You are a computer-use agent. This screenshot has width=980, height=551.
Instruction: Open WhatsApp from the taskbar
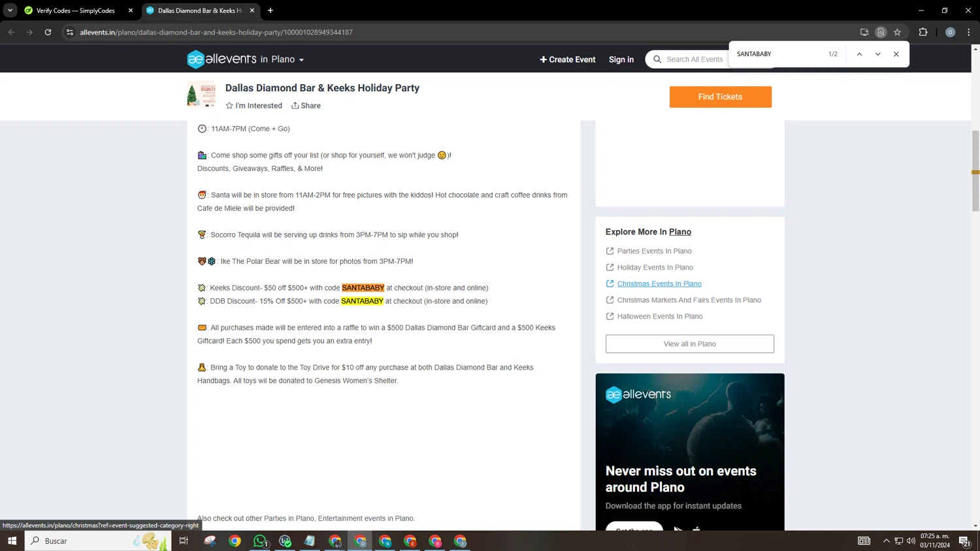pyautogui.click(x=260, y=541)
